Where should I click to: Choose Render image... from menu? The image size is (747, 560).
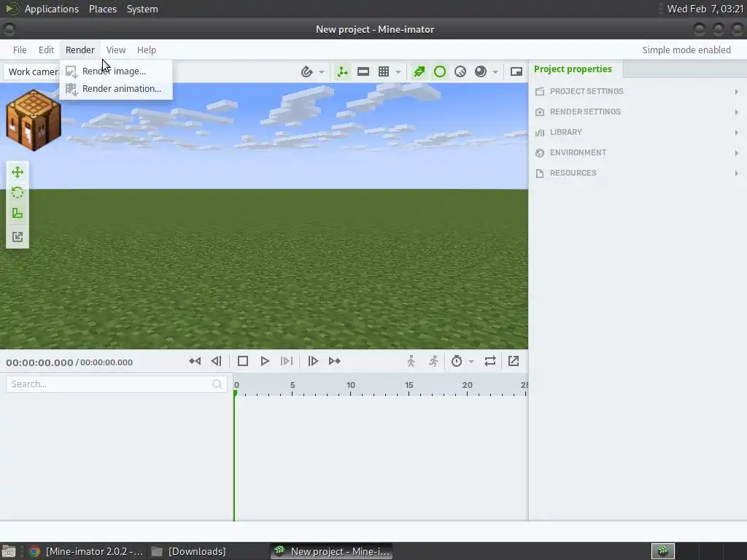(116, 71)
